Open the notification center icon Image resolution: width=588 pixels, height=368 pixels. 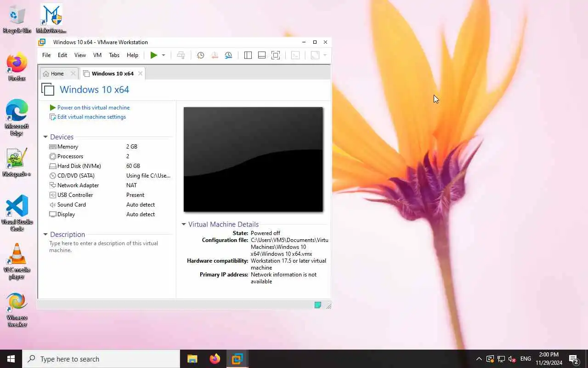pyautogui.click(x=574, y=359)
